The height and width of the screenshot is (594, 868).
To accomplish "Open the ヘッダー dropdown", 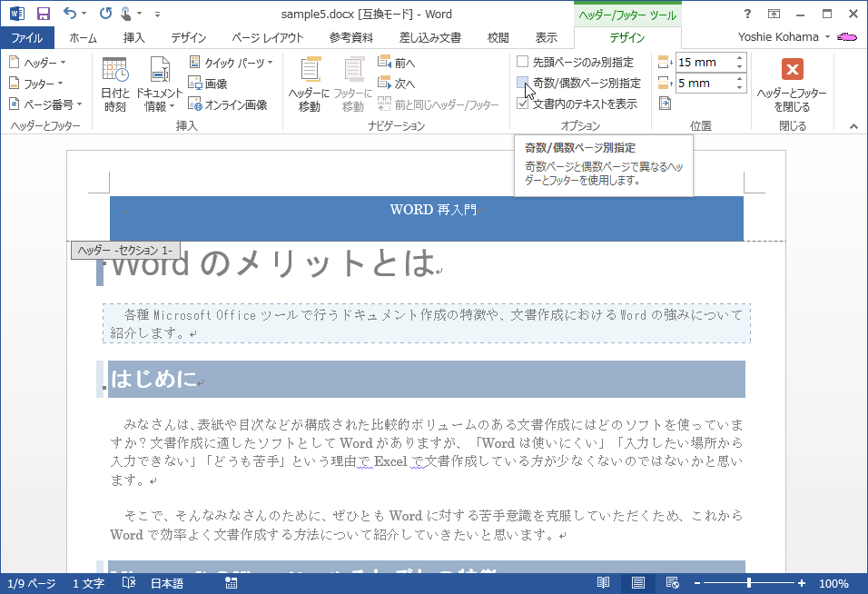I will 37,63.
